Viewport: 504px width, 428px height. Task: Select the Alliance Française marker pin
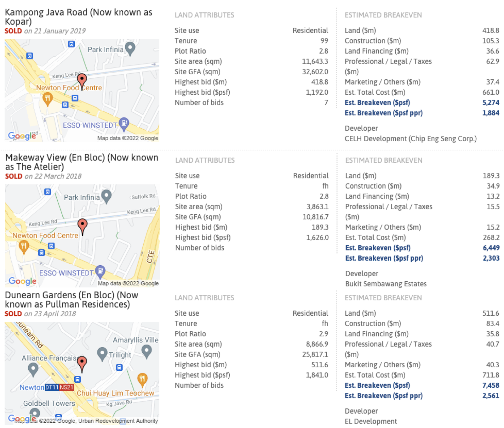[33, 369]
